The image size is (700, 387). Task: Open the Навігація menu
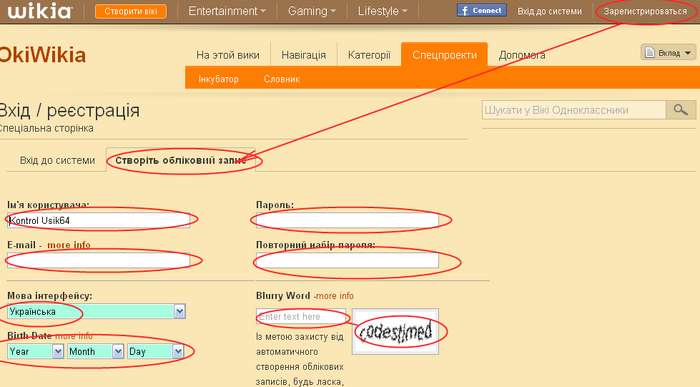coord(304,55)
